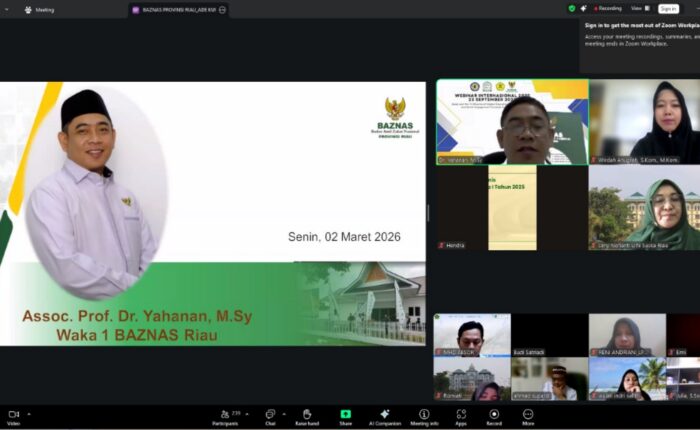Open the View layout dropdown
The image size is (700, 430).
[x=638, y=8]
